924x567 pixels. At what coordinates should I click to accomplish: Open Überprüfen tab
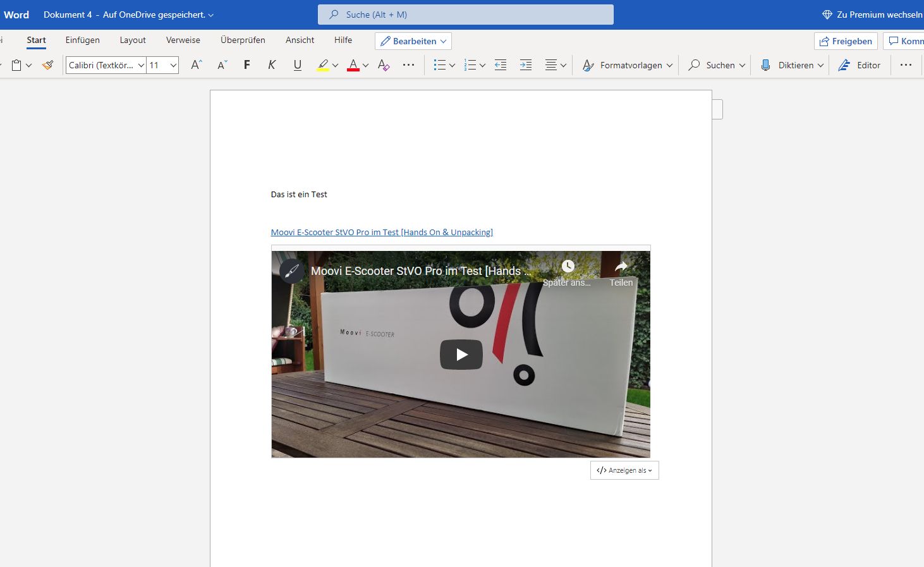[243, 40]
